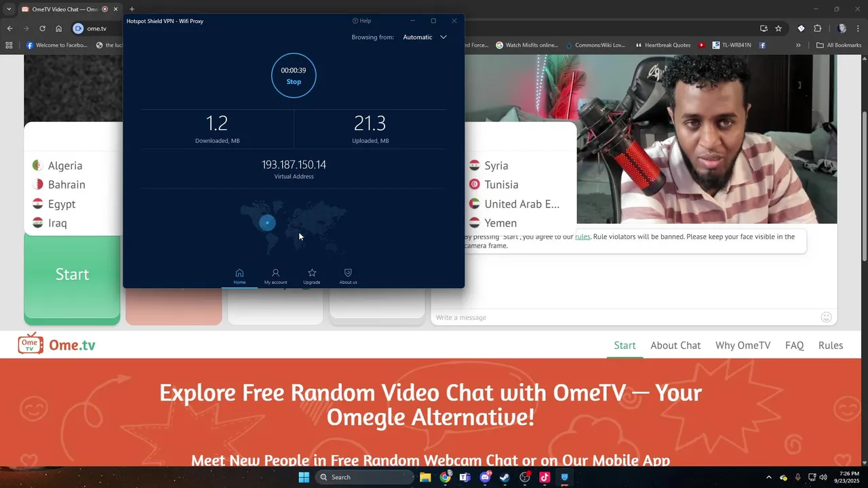Go to Start in OmeTV navigation
This screenshot has height=488, width=868.
625,346
